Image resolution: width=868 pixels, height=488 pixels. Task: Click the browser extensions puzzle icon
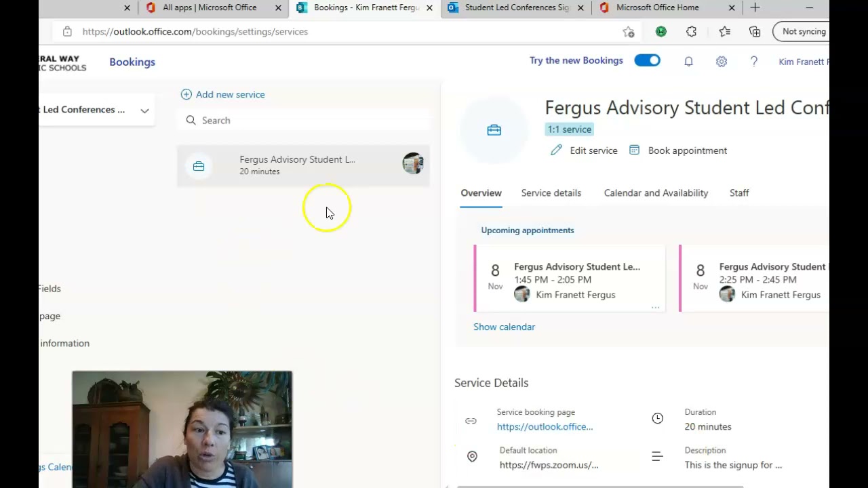691,31
